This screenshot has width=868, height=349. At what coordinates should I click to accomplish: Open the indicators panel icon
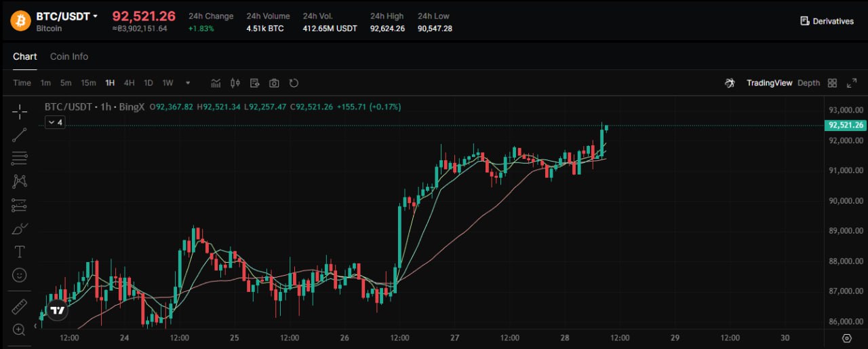coord(216,83)
